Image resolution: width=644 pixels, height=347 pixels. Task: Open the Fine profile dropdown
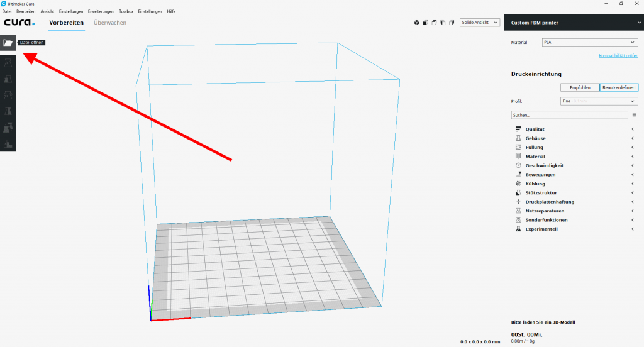pos(599,101)
